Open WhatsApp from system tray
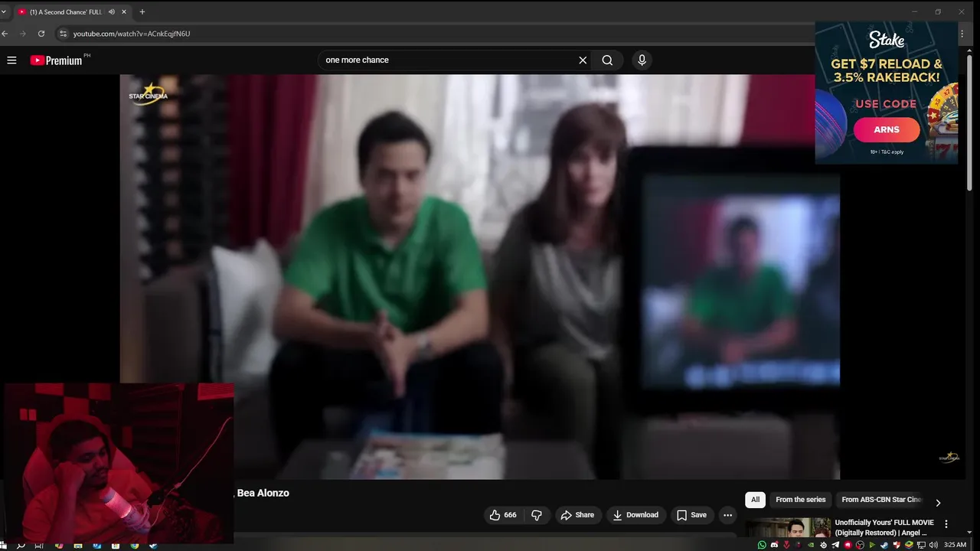Screen dimensions: 980x551 tap(762, 545)
